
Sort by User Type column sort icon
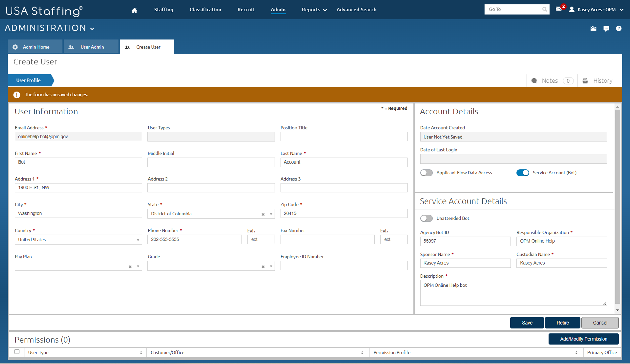(x=141, y=353)
